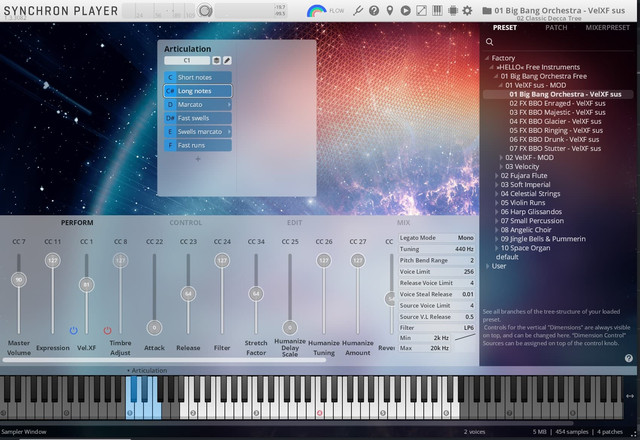The image size is (640, 440).
Task: Select the Short notes articulation
Action: pos(198,77)
